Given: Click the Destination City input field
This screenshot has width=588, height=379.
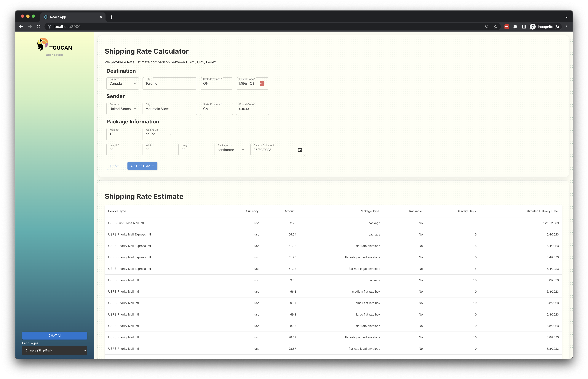Looking at the screenshot, I should 169,84.
